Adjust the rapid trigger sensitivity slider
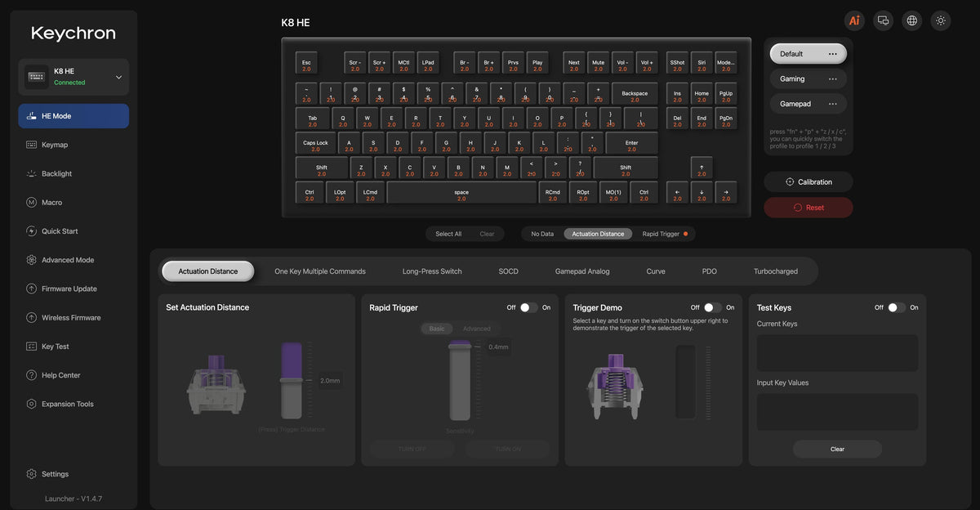 pos(461,347)
